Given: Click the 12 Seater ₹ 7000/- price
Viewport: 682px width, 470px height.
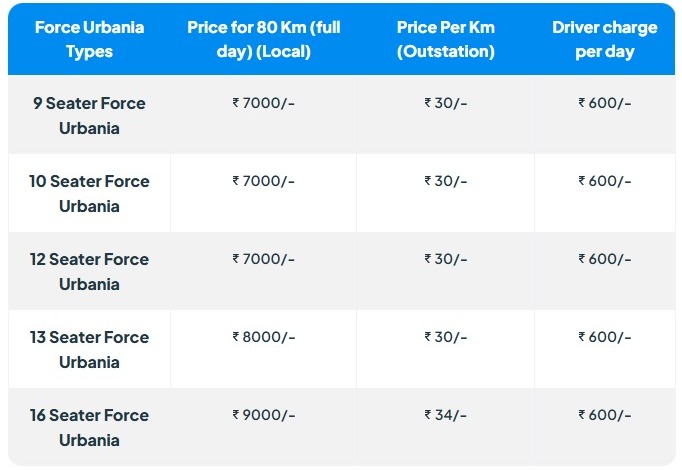Looking at the screenshot, I should point(264,259).
